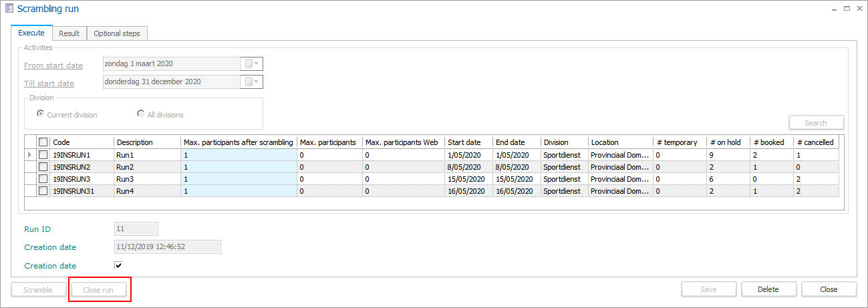Toggle the Creation date checkbox
The height and width of the screenshot is (308, 868).
point(118,265)
